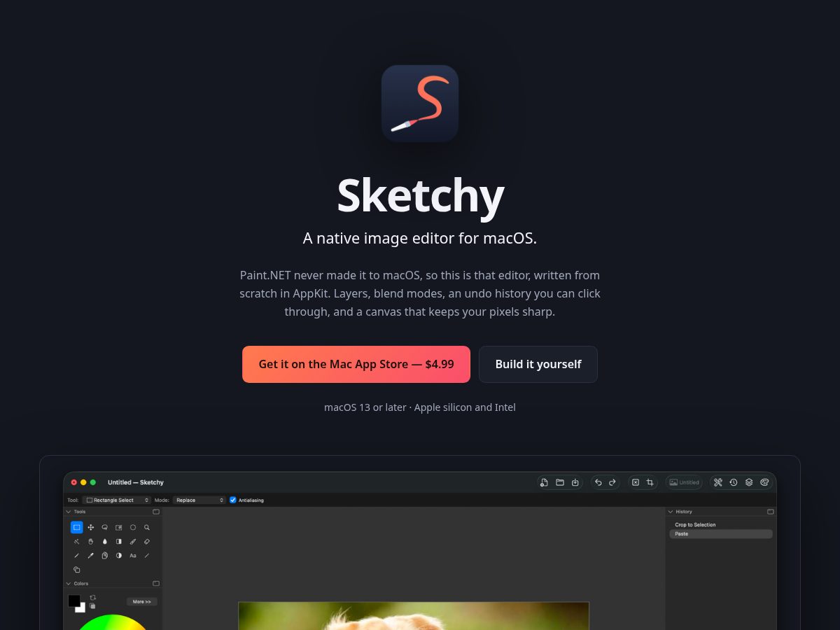
Task: Collapse the Colors panel chevron
Action: [69, 583]
